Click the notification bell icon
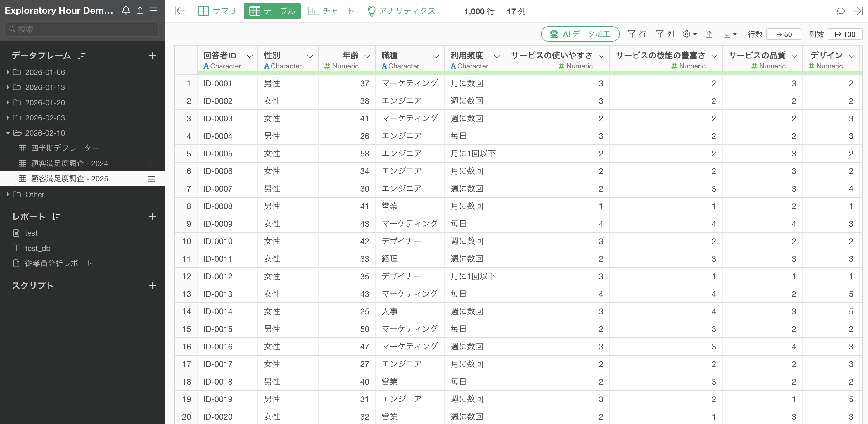Image resolution: width=868 pixels, height=424 pixels. click(126, 11)
